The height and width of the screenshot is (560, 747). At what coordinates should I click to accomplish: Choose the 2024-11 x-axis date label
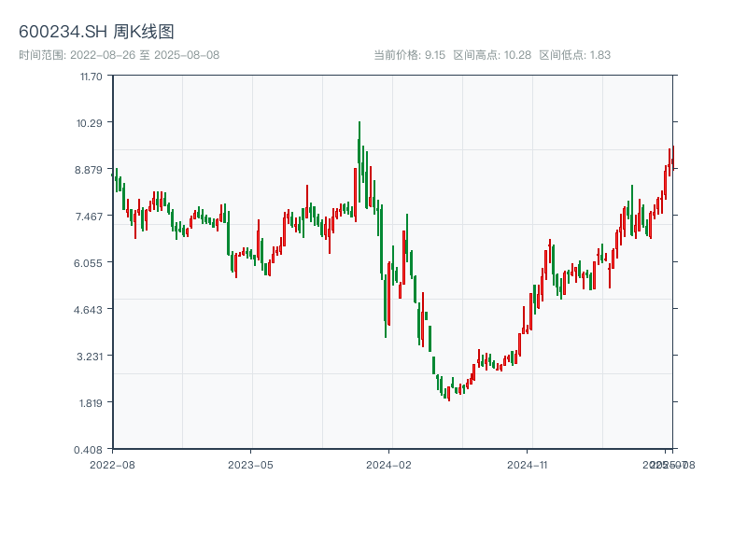[x=528, y=464]
